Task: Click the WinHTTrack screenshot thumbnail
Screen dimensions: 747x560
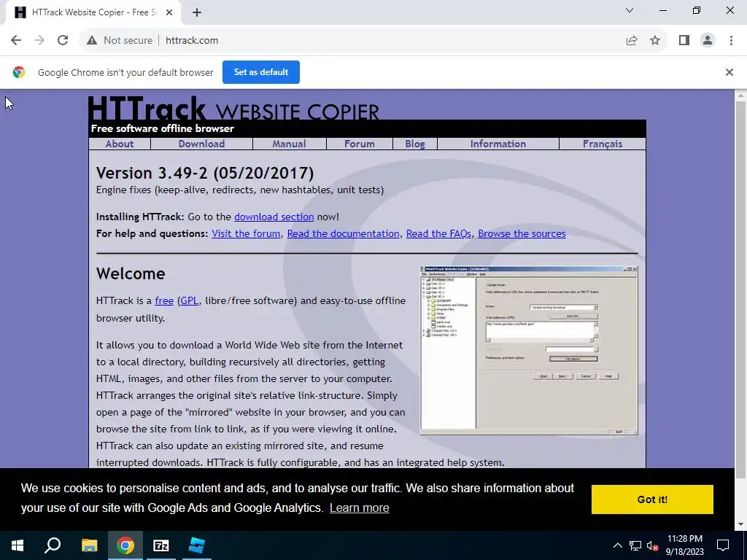Action: pos(528,350)
